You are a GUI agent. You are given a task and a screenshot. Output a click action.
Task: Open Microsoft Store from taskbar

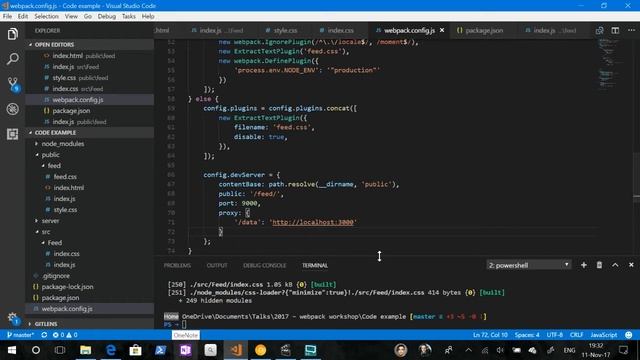136,350
